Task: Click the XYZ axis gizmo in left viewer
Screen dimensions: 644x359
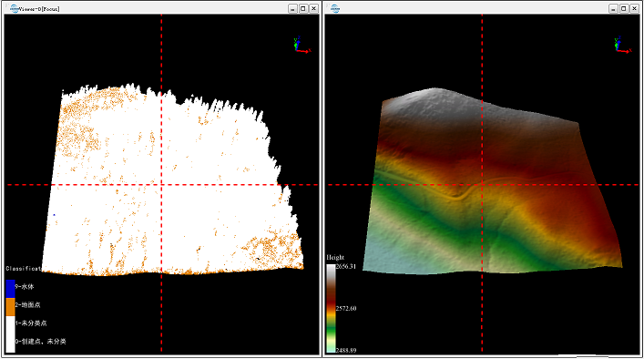Action: pos(302,45)
